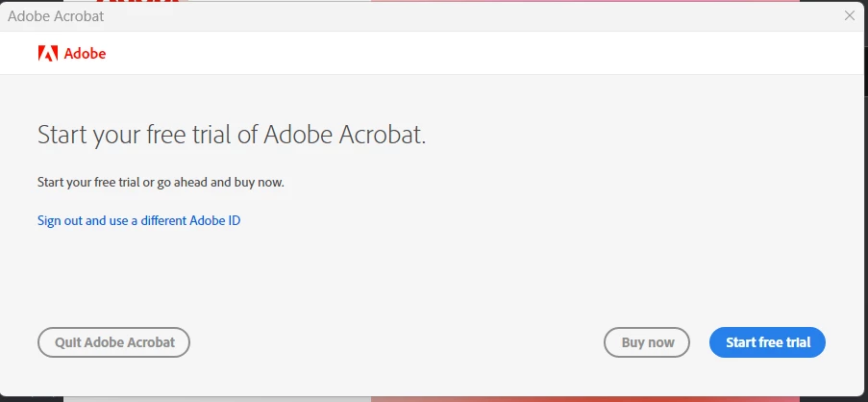Choose the Buy now button
This screenshot has width=868, height=402.
(x=647, y=342)
